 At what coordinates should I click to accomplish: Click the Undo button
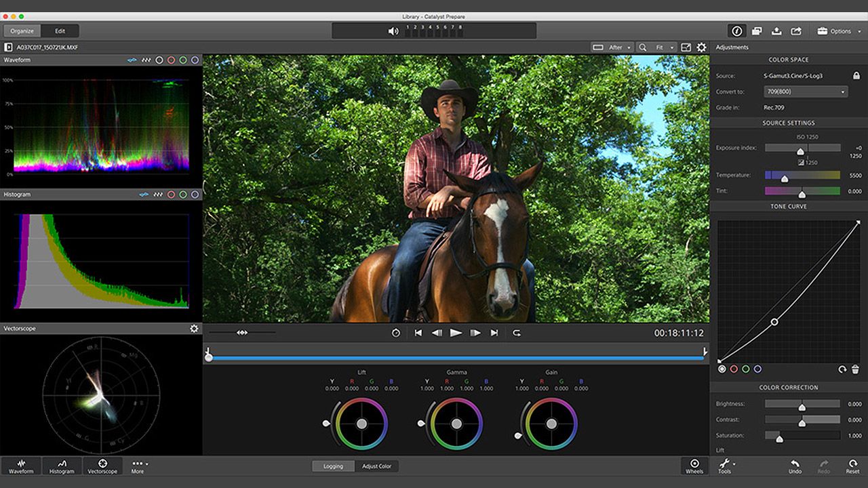click(x=795, y=466)
